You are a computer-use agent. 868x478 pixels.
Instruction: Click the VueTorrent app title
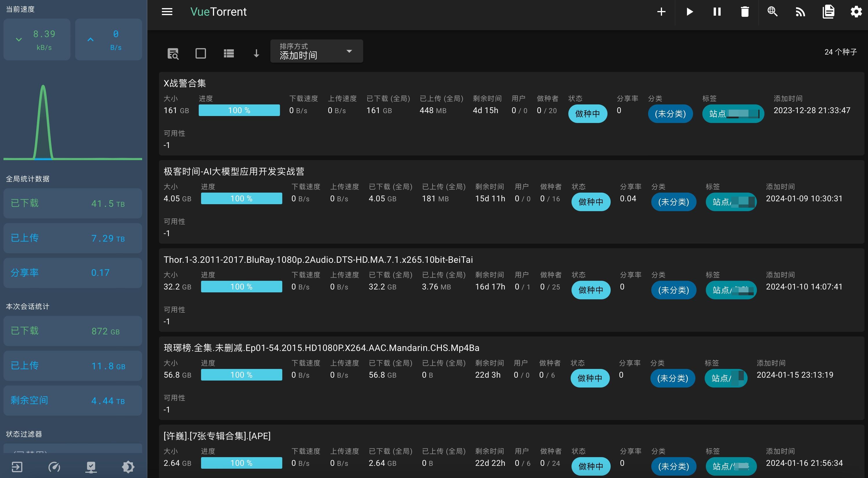[x=218, y=12]
